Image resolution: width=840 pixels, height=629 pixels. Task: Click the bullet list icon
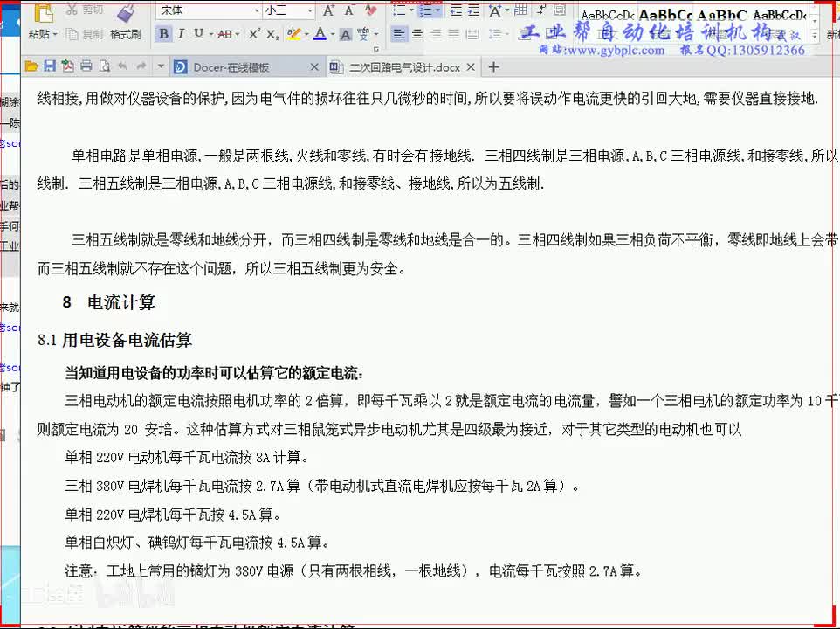click(x=399, y=10)
